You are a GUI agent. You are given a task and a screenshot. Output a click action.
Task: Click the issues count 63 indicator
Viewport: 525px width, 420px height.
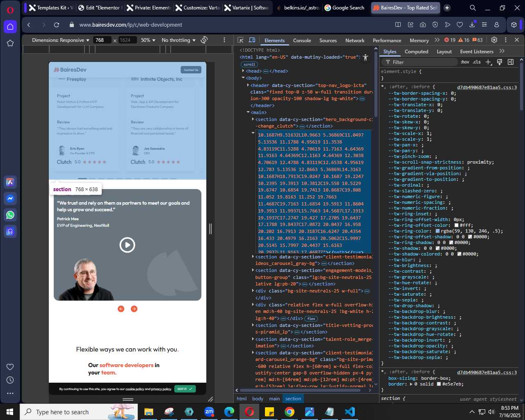(477, 40)
